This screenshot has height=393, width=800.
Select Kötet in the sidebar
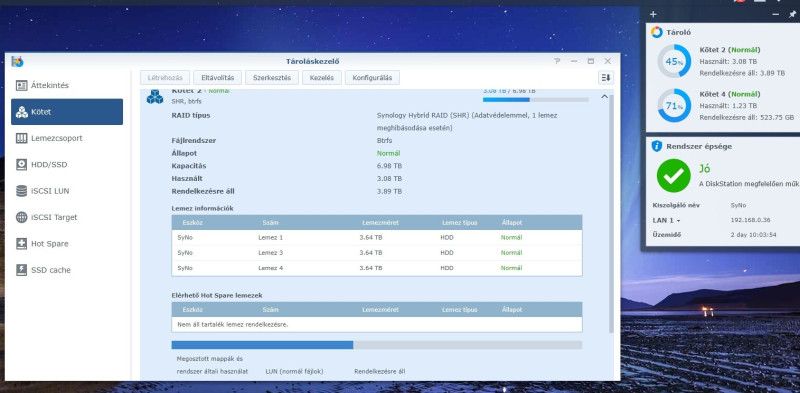67,112
